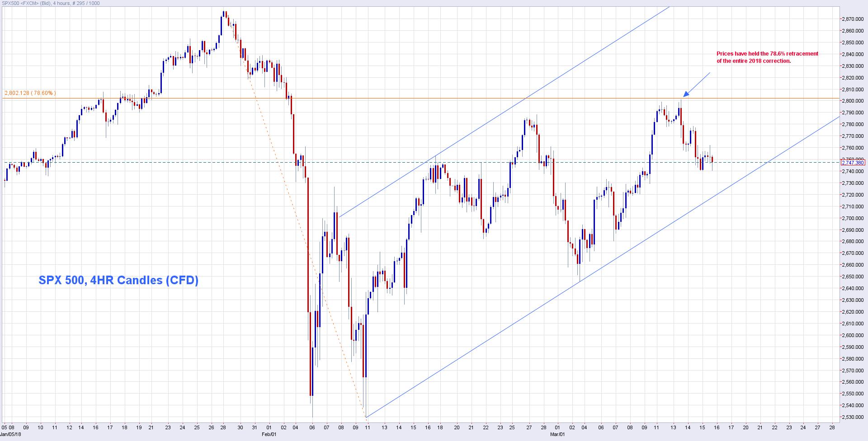
Task: Click the 'SPX 500, 4HR Candles (CFD)' label
Action: tap(118, 280)
